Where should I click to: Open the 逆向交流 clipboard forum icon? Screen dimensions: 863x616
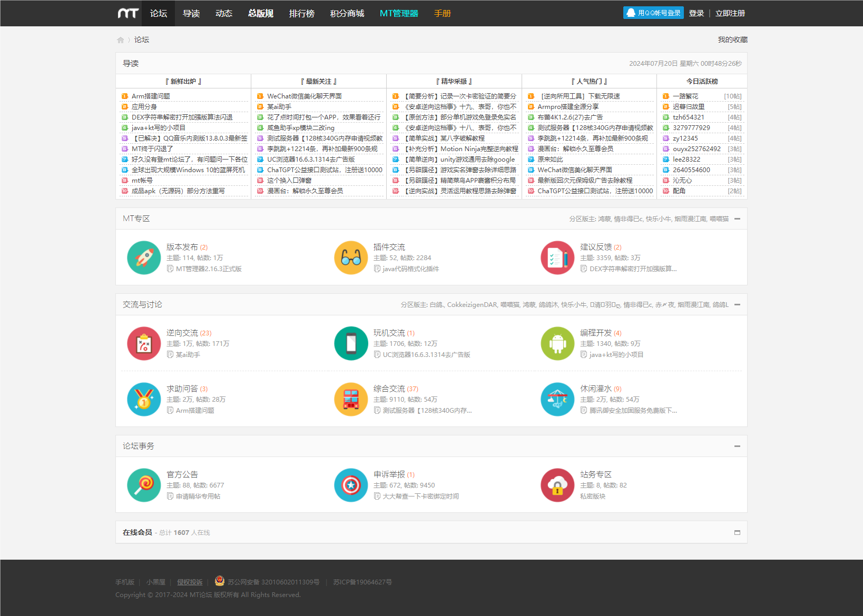tap(144, 343)
